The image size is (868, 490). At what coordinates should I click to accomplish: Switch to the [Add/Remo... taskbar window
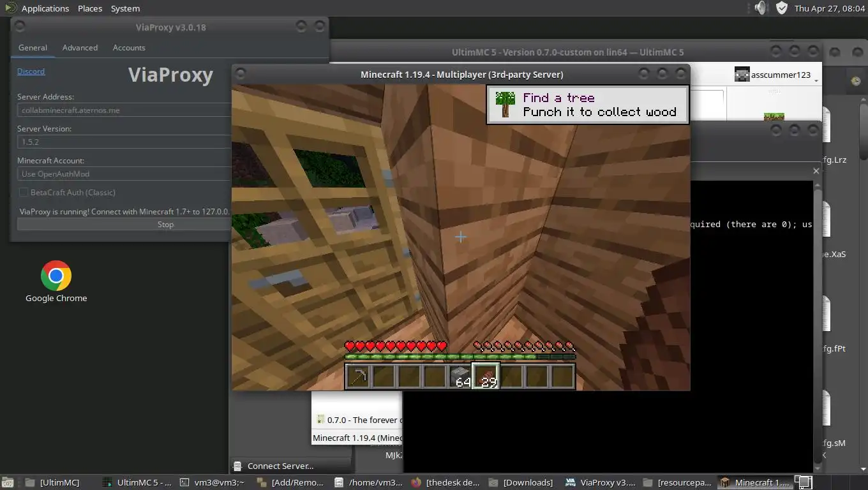[x=290, y=482]
